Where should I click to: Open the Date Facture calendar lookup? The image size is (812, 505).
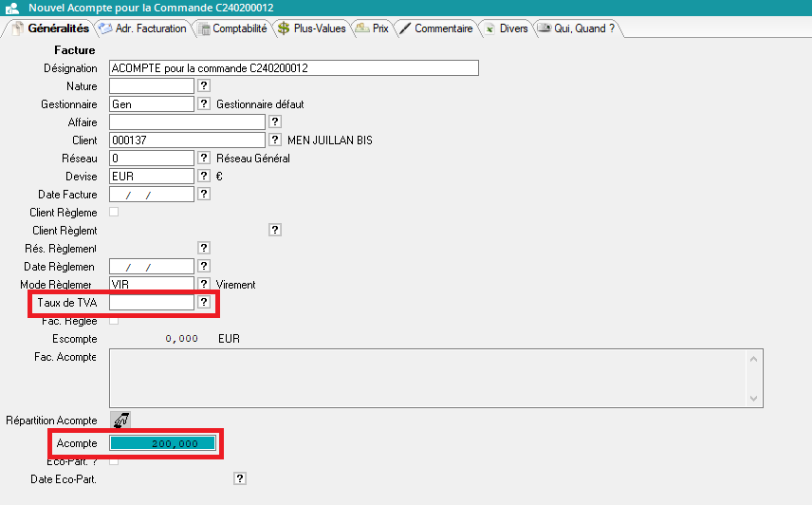(203, 195)
